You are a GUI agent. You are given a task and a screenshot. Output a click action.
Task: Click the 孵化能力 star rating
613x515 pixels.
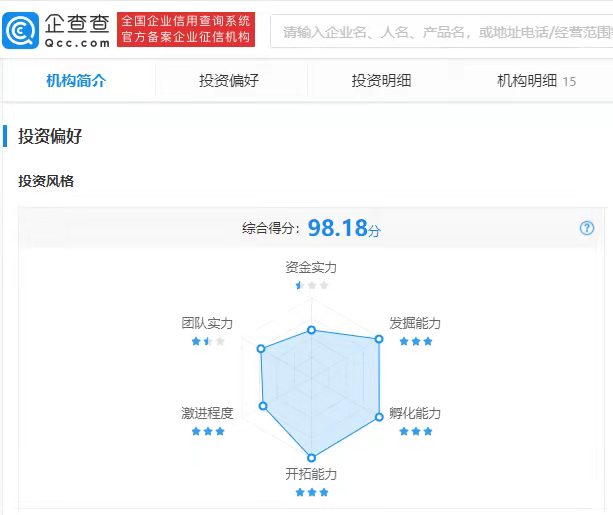tap(416, 431)
